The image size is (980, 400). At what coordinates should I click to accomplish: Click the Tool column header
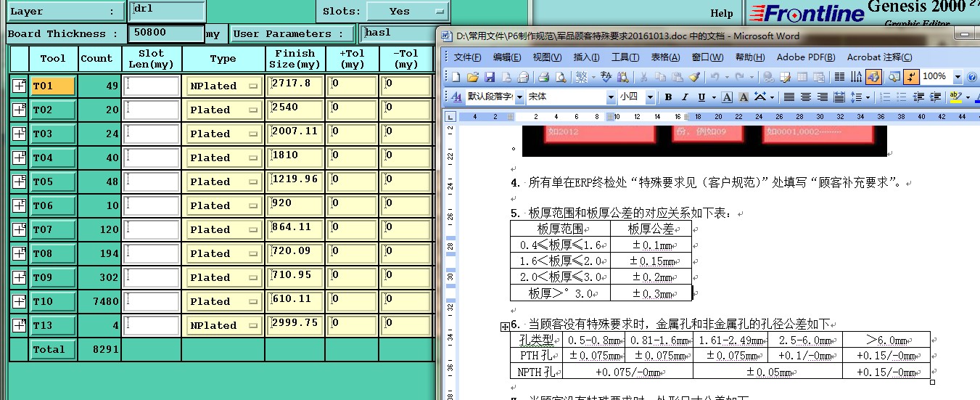tap(53, 59)
